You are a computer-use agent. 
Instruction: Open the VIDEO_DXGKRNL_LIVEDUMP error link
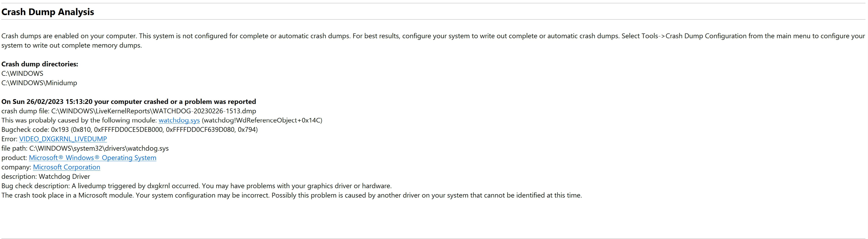(63, 139)
